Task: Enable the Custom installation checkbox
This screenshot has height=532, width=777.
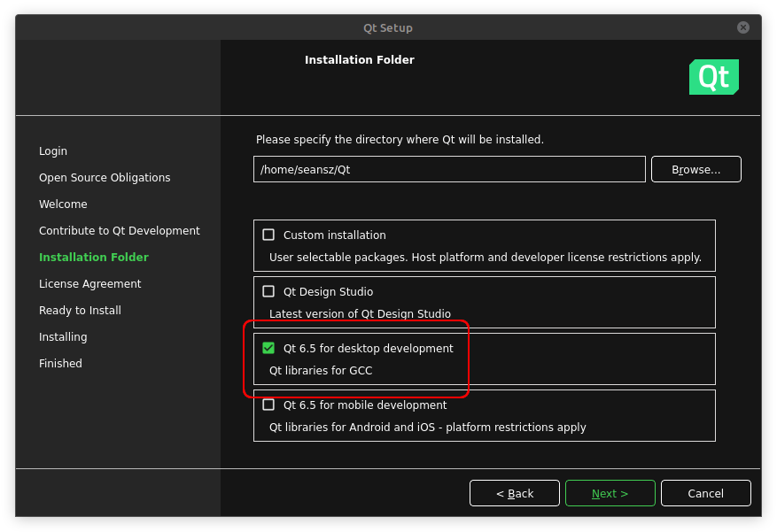Action: point(268,235)
